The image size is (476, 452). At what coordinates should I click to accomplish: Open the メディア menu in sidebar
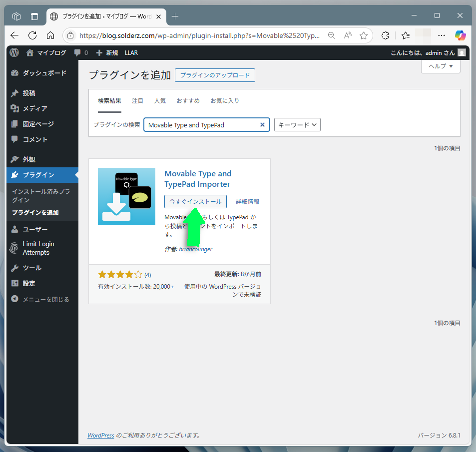pos(34,108)
